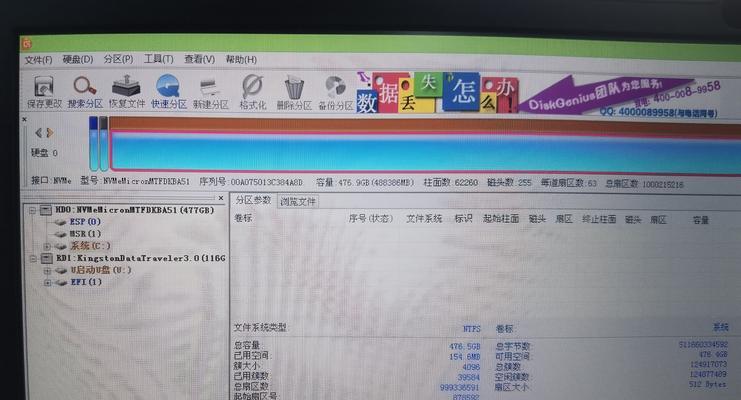This screenshot has height=400, width=741.
Task: Click the NTFS file system type value
Action: click(472, 329)
